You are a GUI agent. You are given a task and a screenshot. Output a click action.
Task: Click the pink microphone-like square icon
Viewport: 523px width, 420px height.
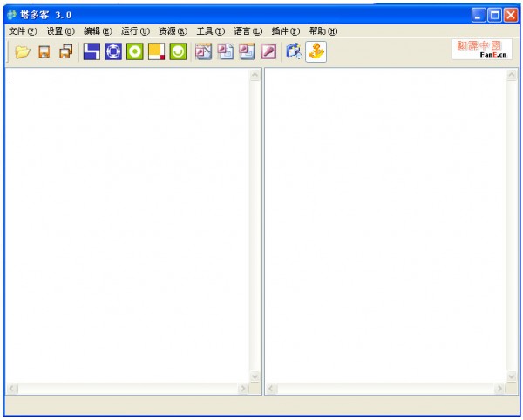pyautogui.click(x=268, y=51)
